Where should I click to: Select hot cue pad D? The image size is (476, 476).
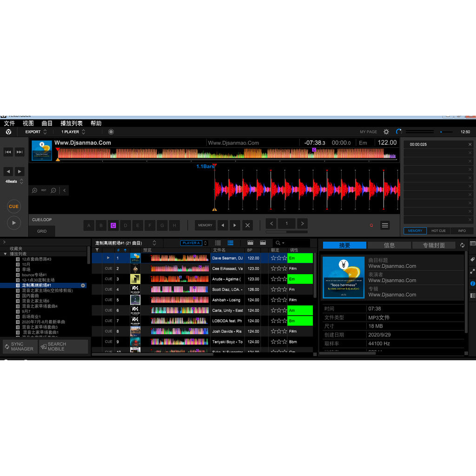tap(126, 225)
